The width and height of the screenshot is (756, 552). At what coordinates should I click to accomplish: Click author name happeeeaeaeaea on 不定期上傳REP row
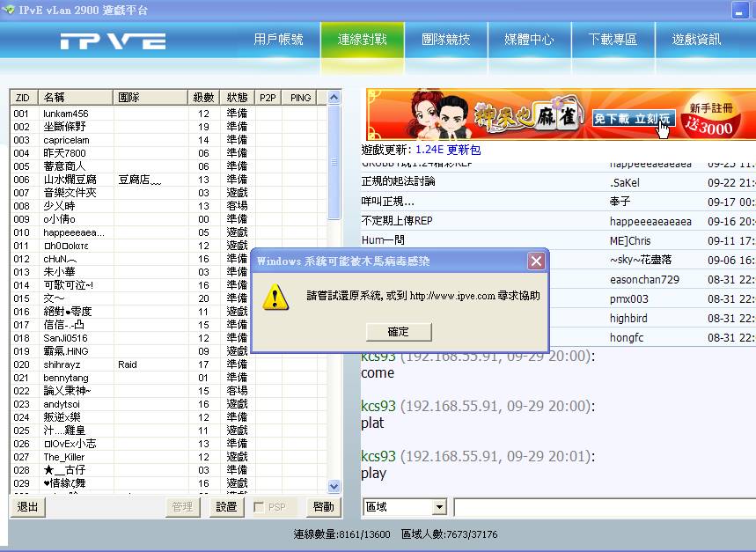650,221
